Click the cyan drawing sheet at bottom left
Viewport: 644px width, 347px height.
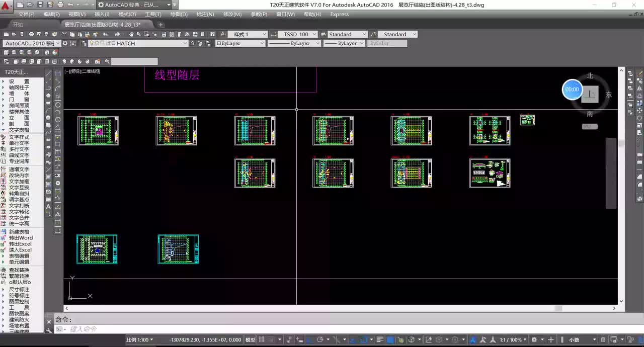pyautogui.click(x=97, y=249)
